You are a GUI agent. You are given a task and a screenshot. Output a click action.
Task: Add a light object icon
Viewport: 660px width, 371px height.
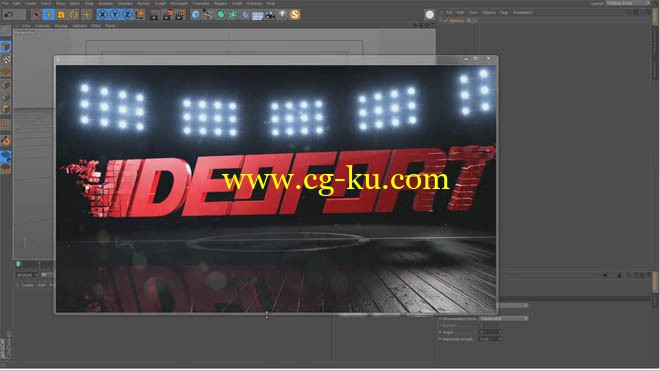[x=282, y=15]
